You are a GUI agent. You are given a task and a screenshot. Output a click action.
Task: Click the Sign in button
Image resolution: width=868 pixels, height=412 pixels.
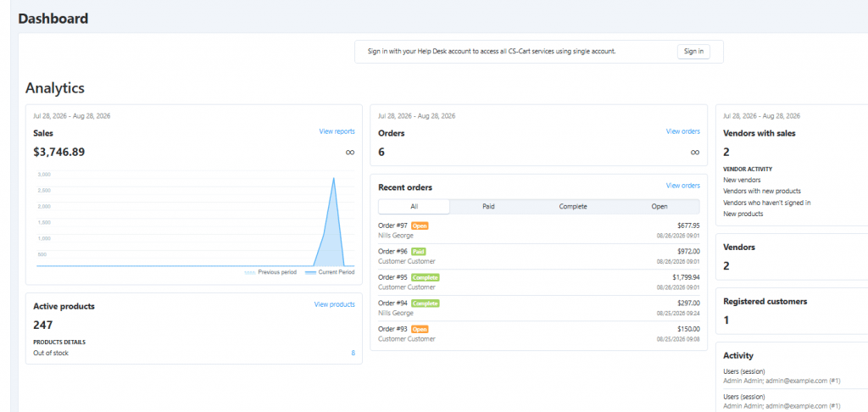click(693, 52)
